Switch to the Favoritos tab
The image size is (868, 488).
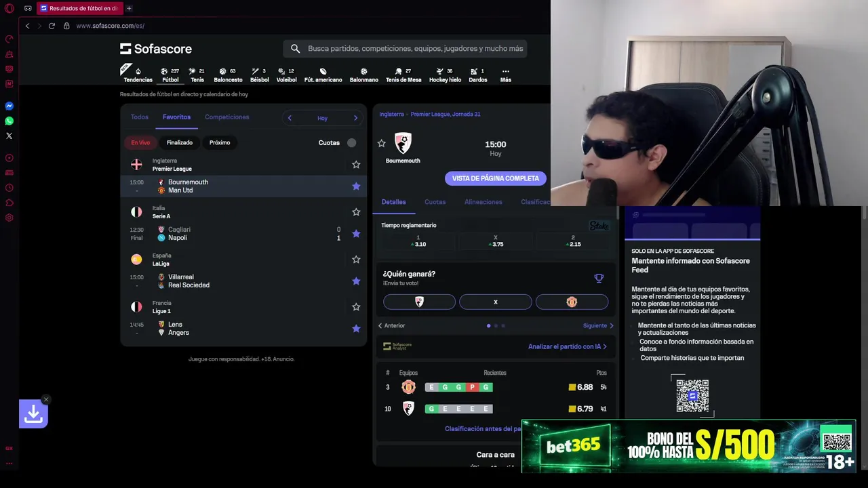[176, 117]
